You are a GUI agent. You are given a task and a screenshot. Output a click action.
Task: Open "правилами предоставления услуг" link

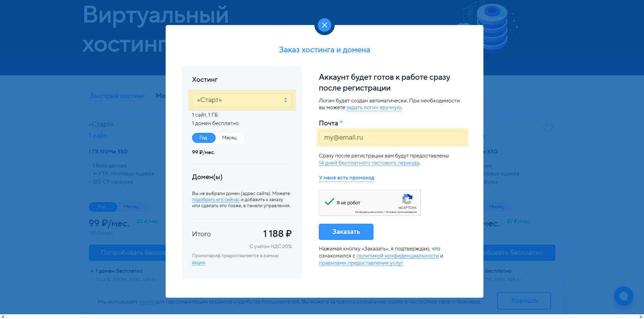pos(361,263)
